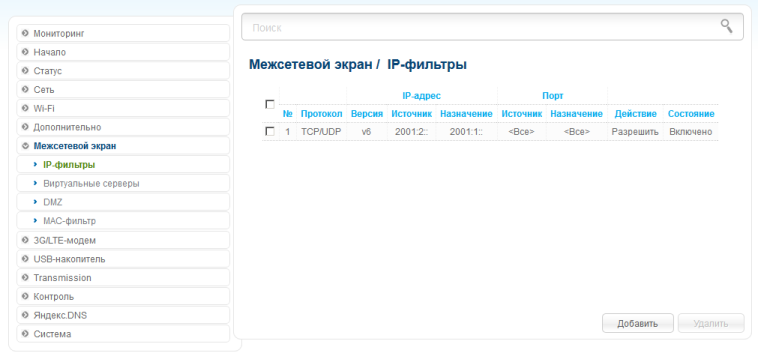Click the Добавить button
758x362 pixels.
pos(638,323)
